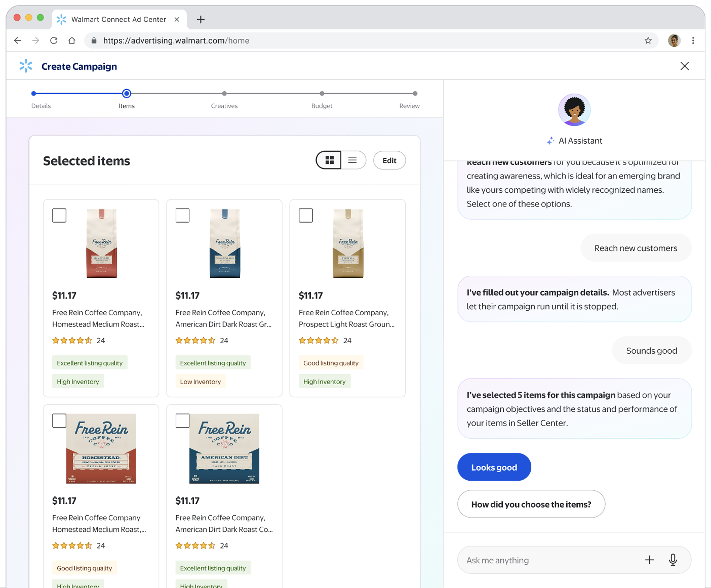Open the browser home icon
This screenshot has height=588, width=711.
72,41
